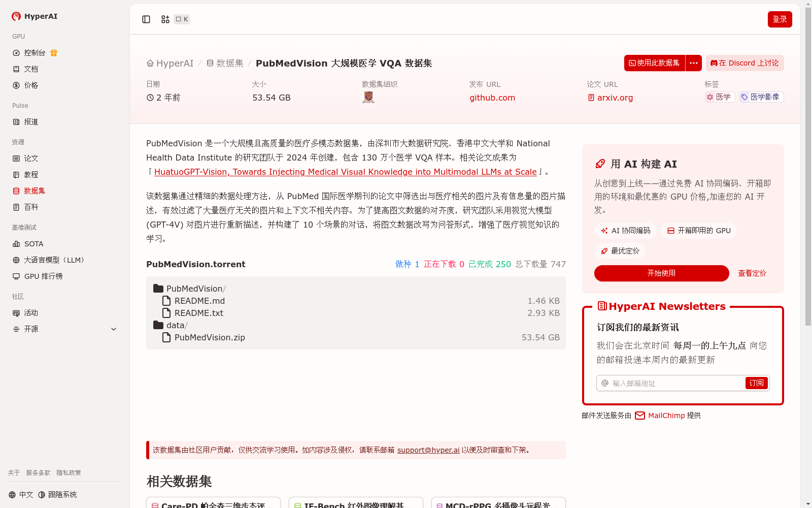Open 控制台 in the GPU section
The height and width of the screenshot is (508, 812).
[x=35, y=53]
